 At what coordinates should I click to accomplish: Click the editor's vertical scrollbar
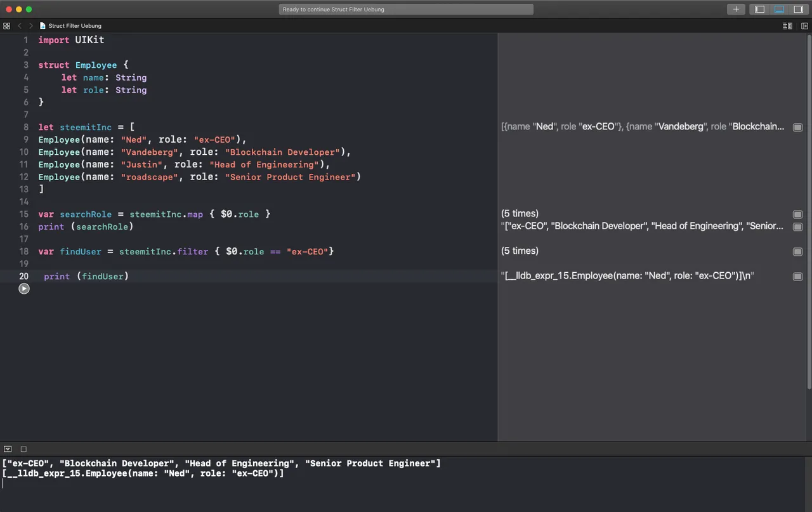[x=809, y=213]
